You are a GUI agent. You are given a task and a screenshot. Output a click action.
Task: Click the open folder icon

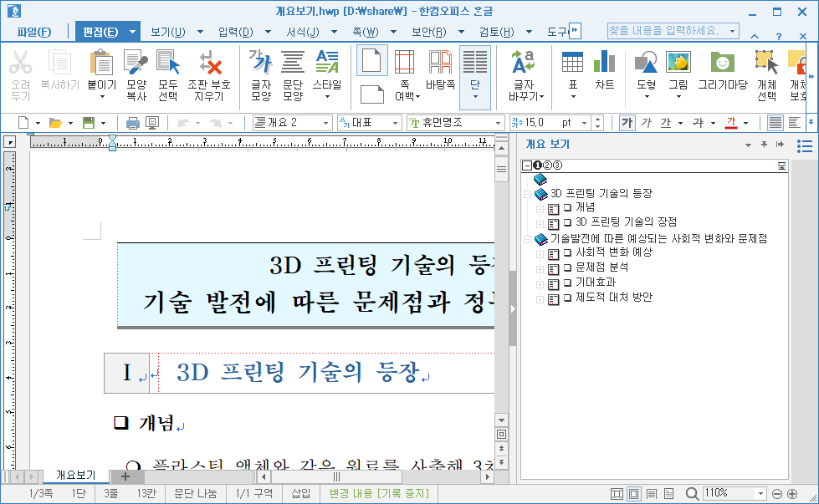55,123
